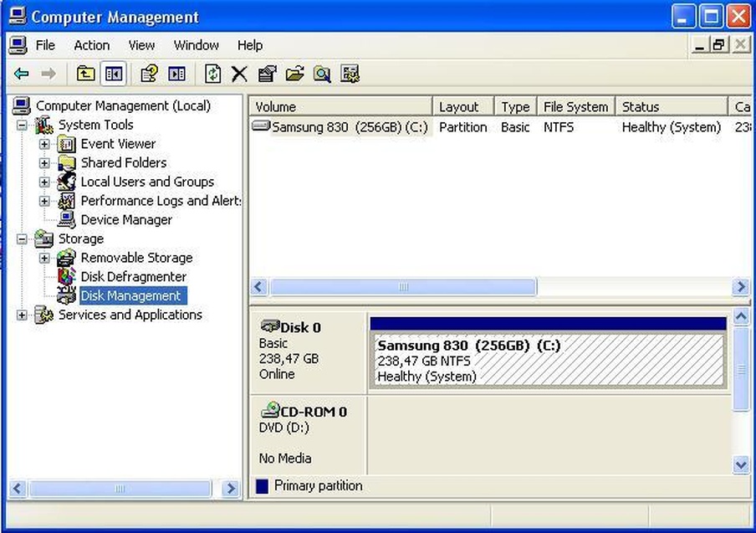Minimize the inner MMC child window

click(700, 45)
